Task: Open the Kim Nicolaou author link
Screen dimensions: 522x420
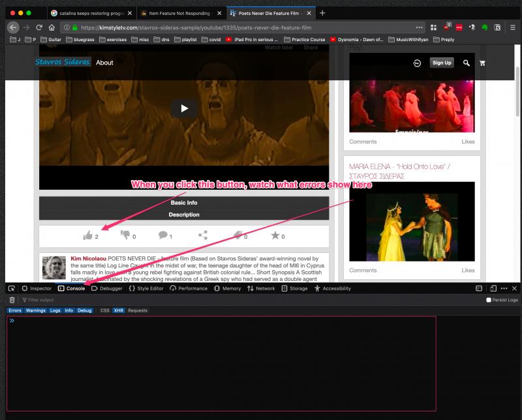Action: (88, 259)
